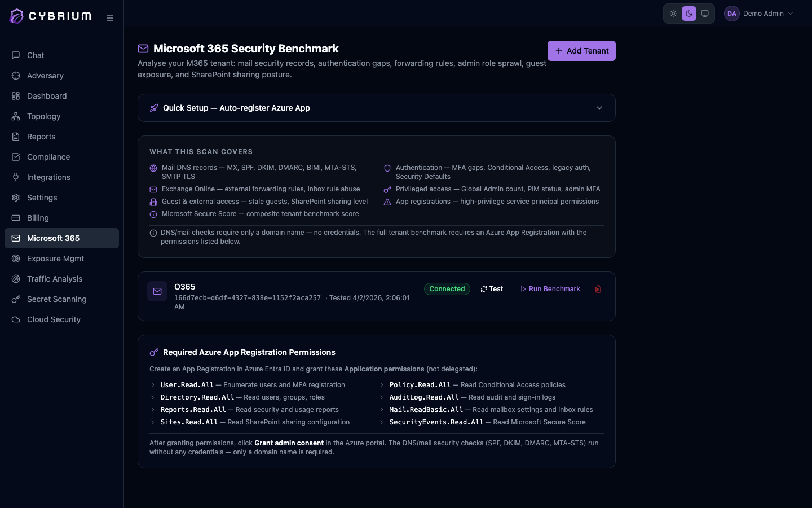Open Reports section
812x508 pixels.
62,137
